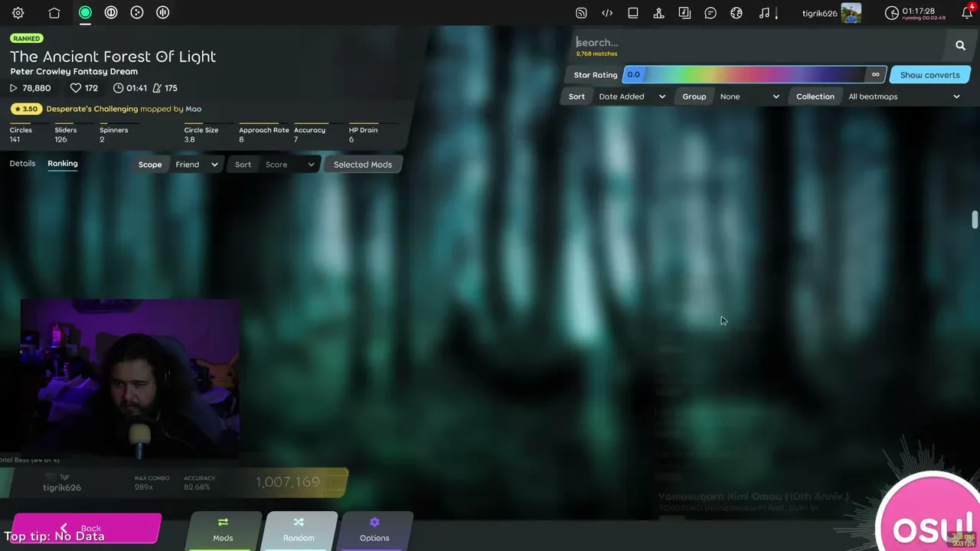Open the Collection dropdown showing All beatmaps
This screenshot has width=980, height=551.
pyautogui.click(x=903, y=96)
